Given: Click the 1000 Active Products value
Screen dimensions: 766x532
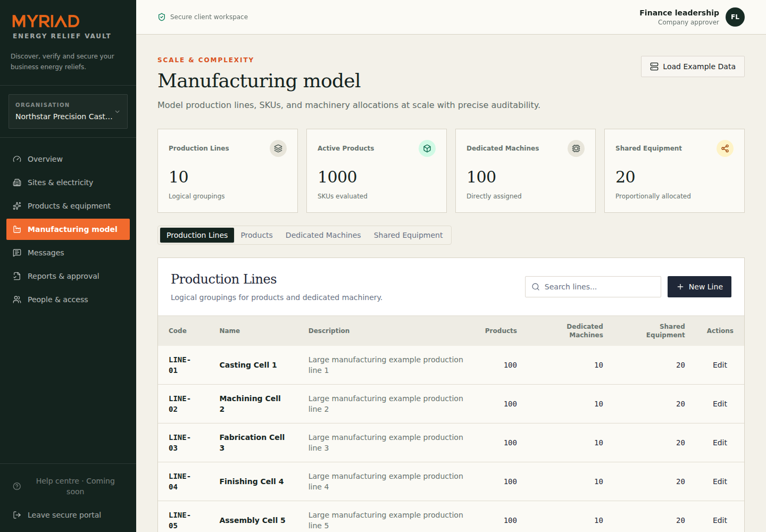Looking at the screenshot, I should (x=337, y=177).
